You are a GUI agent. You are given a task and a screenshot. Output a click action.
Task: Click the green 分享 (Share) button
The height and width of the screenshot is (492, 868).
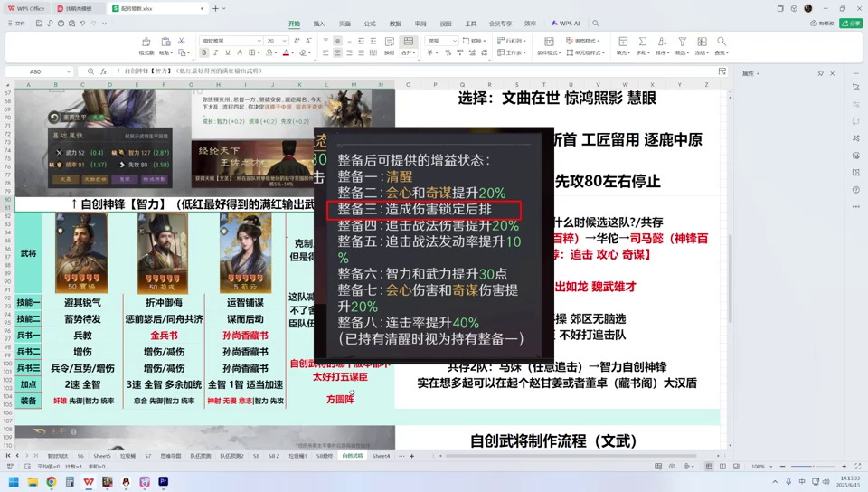click(x=850, y=24)
